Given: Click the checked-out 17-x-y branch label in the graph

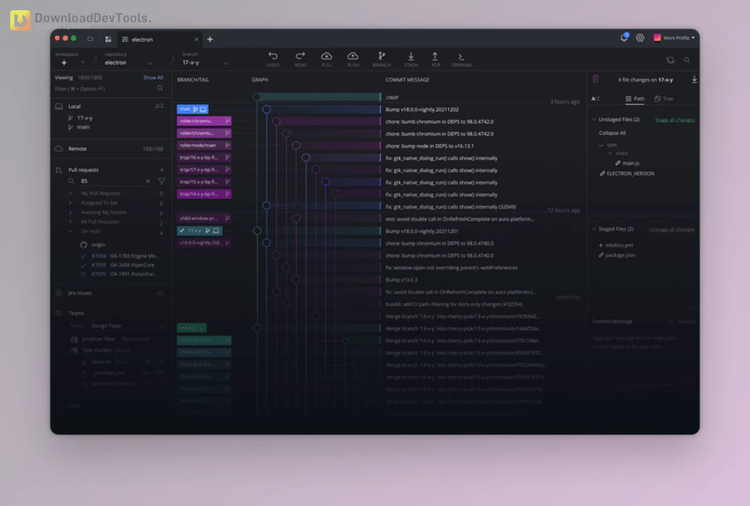Looking at the screenshot, I should click(x=199, y=231).
